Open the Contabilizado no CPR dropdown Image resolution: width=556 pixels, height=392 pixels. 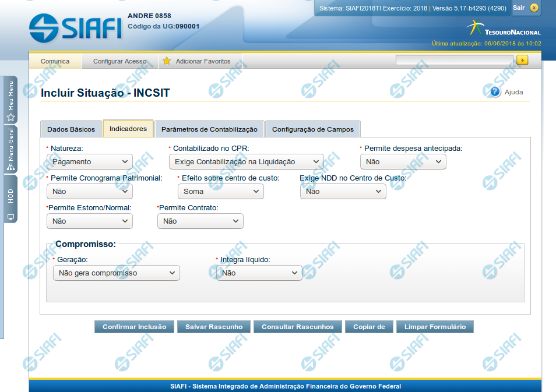click(246, 162)
